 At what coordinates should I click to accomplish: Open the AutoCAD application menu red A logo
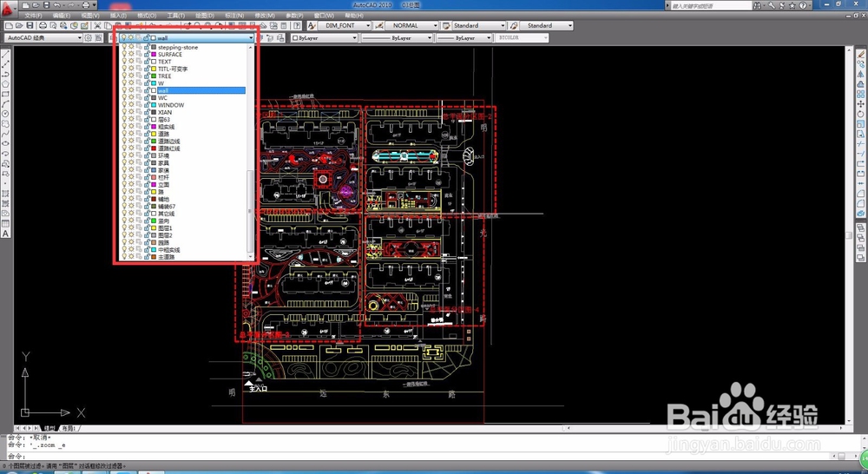[7, 10]
